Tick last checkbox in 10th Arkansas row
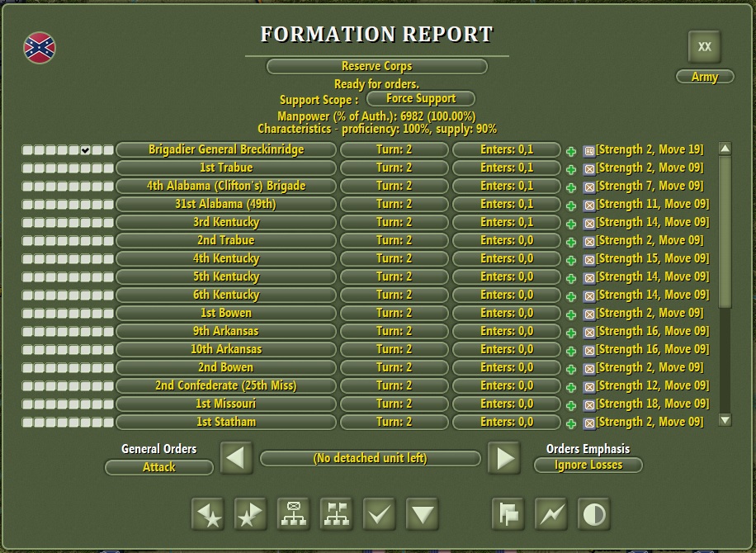Viewport: 756px width, 553px height. pyautogui.click(x=108, y=349)
